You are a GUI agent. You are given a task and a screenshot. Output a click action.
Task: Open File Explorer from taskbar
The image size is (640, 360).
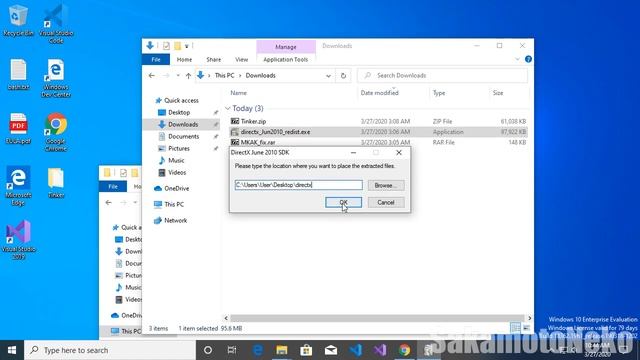(x=282, y=350)
